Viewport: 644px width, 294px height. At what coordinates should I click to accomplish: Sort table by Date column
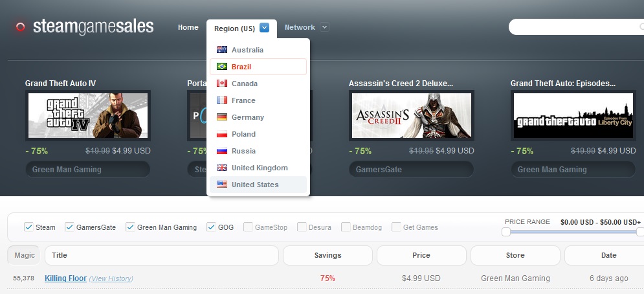pos(604,255)
